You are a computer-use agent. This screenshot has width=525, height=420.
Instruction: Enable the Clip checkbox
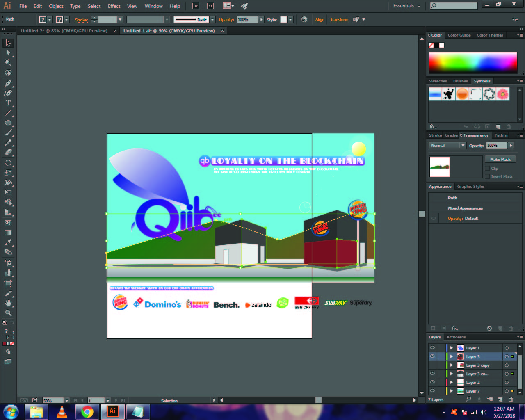(487, 168)
